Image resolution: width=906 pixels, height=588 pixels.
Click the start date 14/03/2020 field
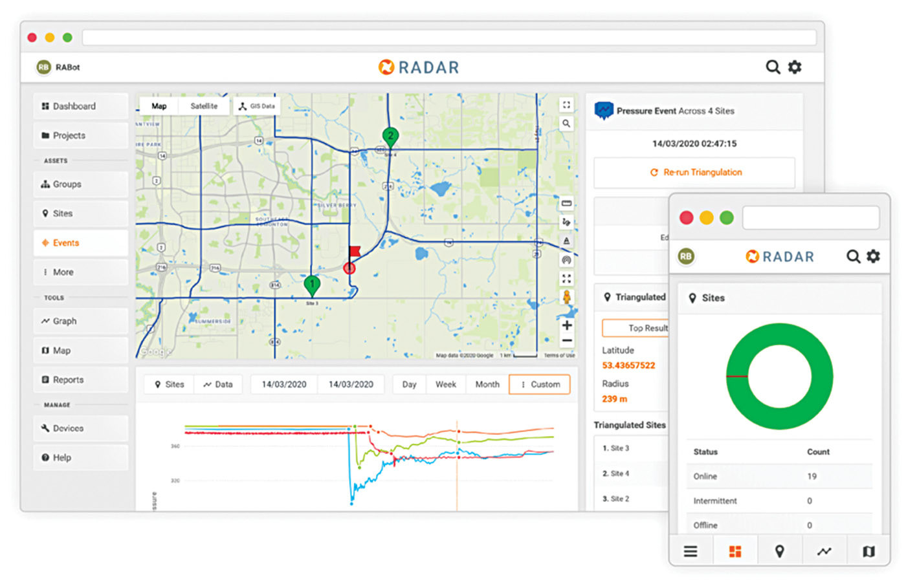283,384
